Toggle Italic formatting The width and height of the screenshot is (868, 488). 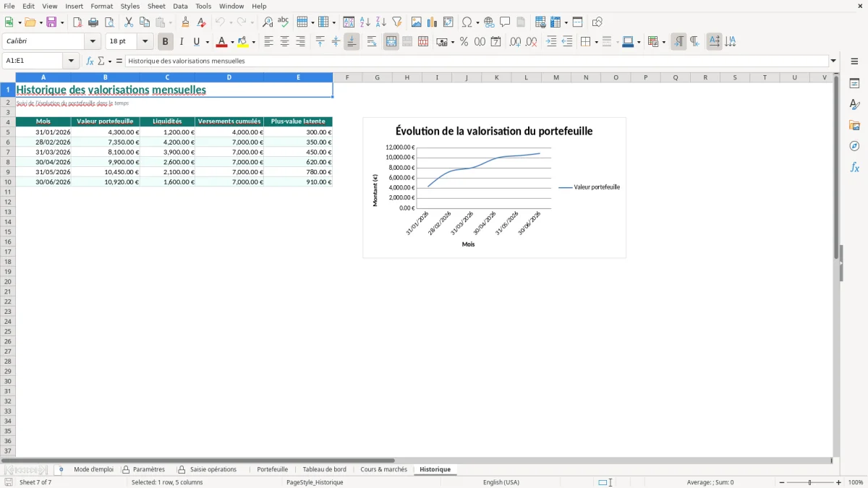tap(182, 42)
